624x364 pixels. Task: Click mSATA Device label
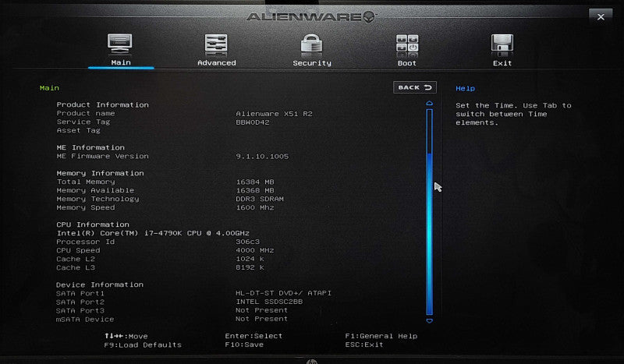(x=85, y=320)
